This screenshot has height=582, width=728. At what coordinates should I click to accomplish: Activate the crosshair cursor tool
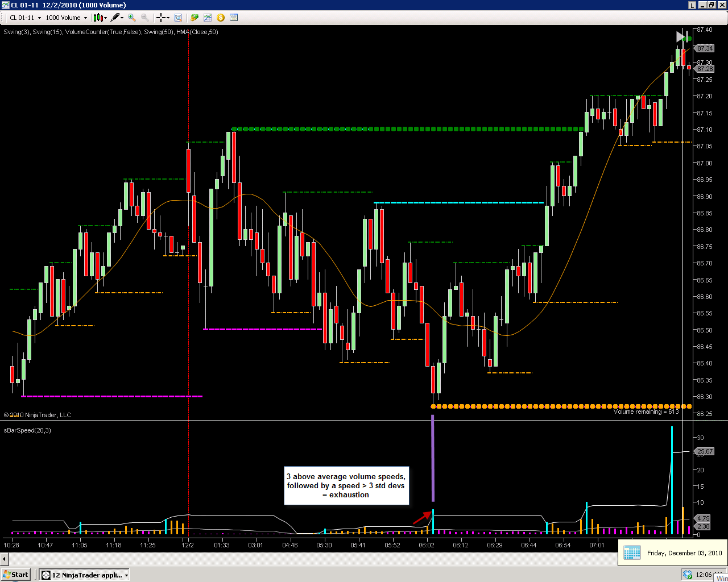[x=161, y=18]
